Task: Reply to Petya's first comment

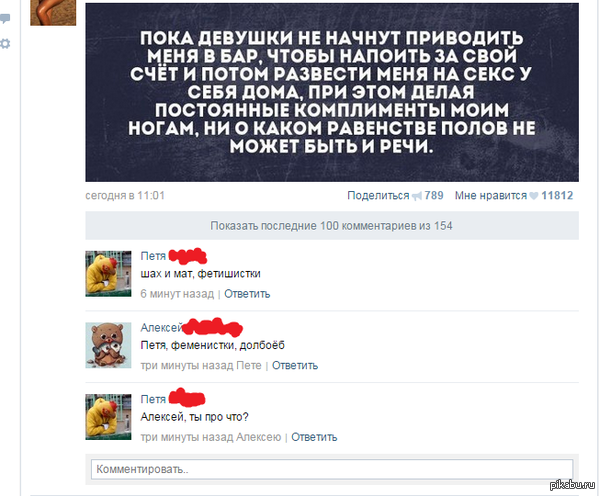Action: click(x=247, y=294)
